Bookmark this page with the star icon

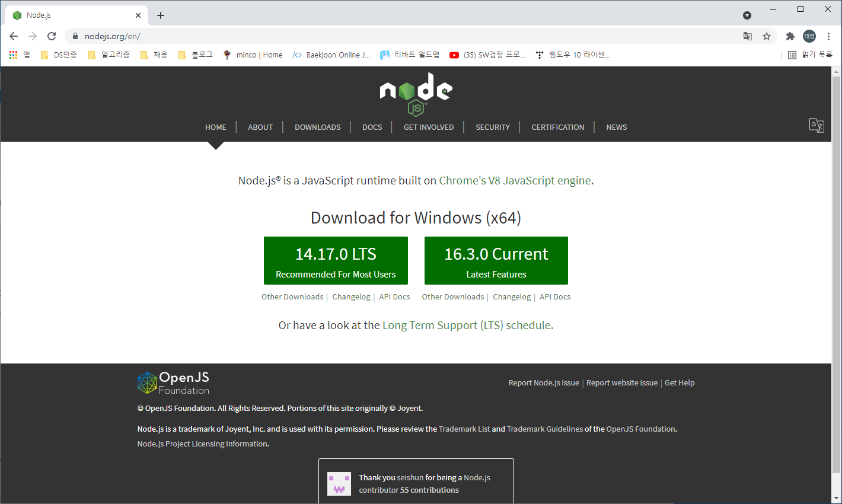[767, 36]
